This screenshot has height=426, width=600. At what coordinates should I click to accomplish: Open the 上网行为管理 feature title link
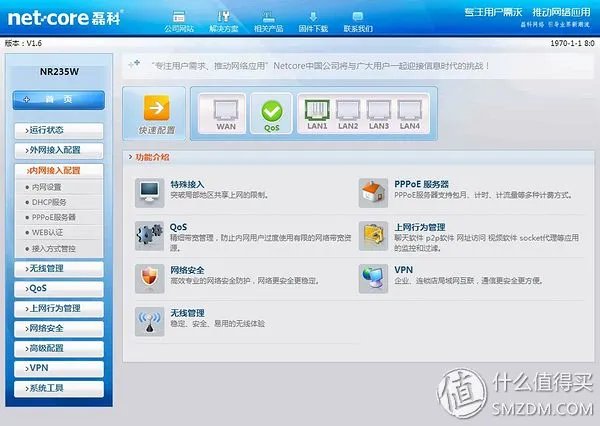[420, 227]
